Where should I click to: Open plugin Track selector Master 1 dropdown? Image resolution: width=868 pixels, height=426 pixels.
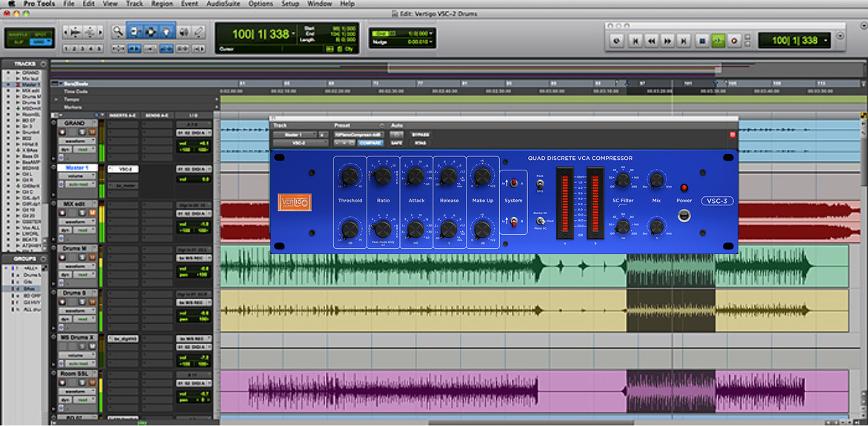295,135
